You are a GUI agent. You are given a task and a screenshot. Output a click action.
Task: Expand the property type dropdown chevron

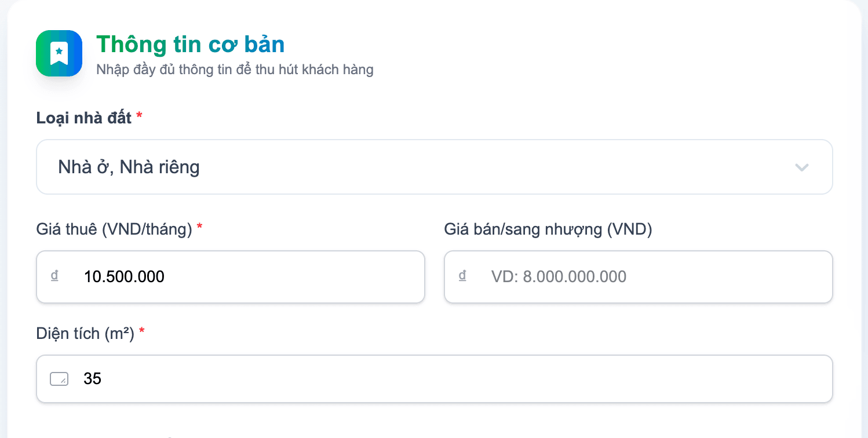[802, 167]
